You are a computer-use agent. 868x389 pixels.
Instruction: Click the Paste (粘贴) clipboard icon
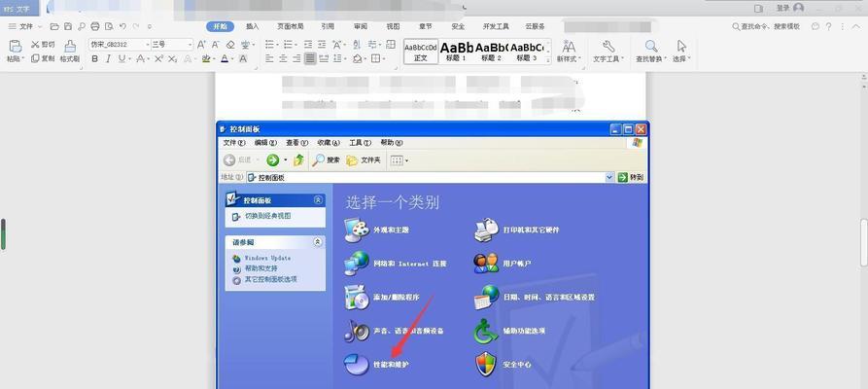coord(16,46)
